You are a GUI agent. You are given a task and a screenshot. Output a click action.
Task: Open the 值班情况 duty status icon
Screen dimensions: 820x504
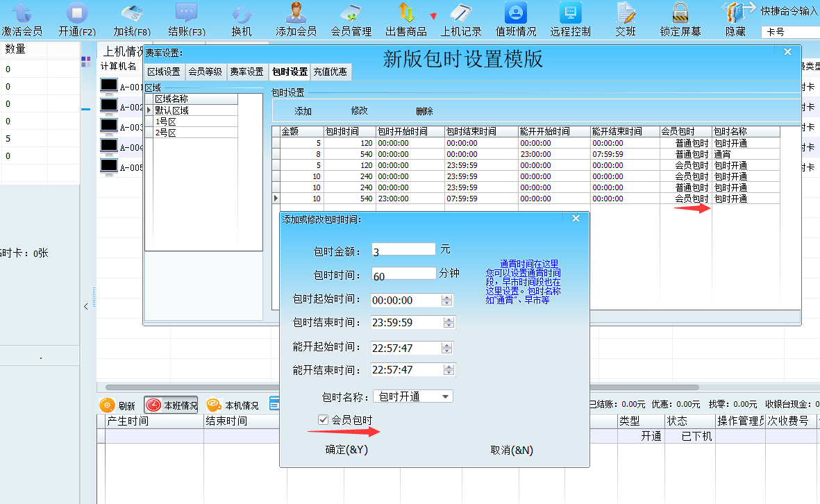pos(515,14)
